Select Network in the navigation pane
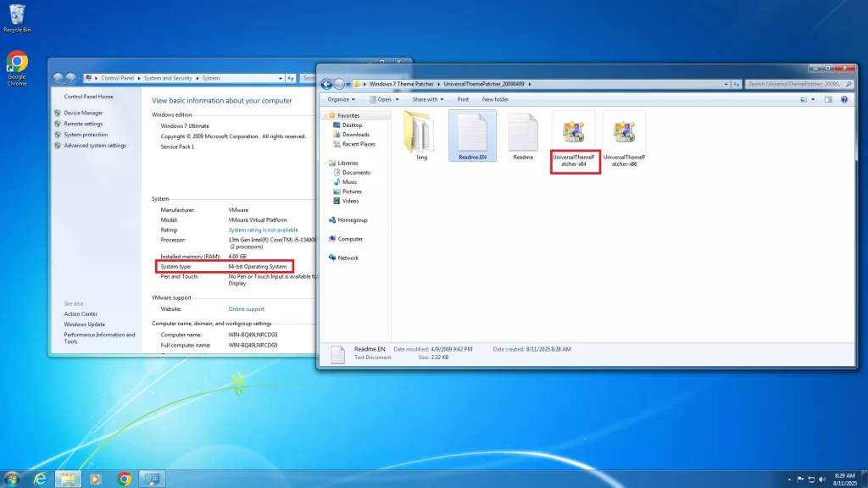This screenshot has width=868, height=488. [x=348, y=258]
